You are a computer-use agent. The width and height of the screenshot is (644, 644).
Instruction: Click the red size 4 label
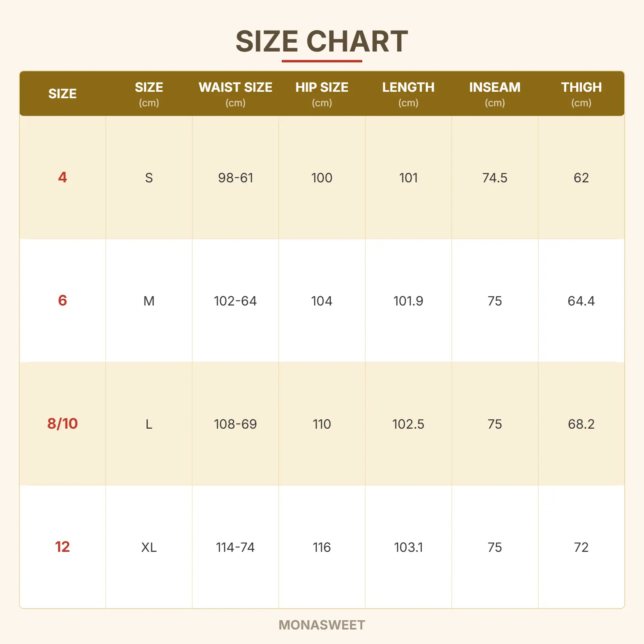pyautogui.click(x=62, y=178)
